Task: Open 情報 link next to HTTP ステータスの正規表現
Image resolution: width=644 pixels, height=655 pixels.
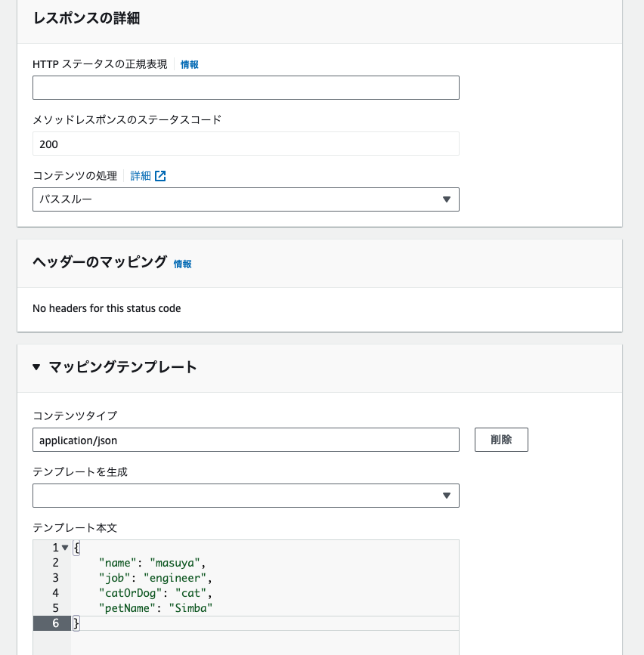Action: (189, 64)
